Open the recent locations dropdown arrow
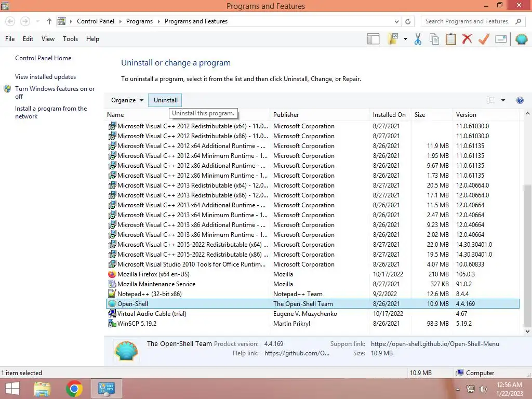 (x=37, y=21)
